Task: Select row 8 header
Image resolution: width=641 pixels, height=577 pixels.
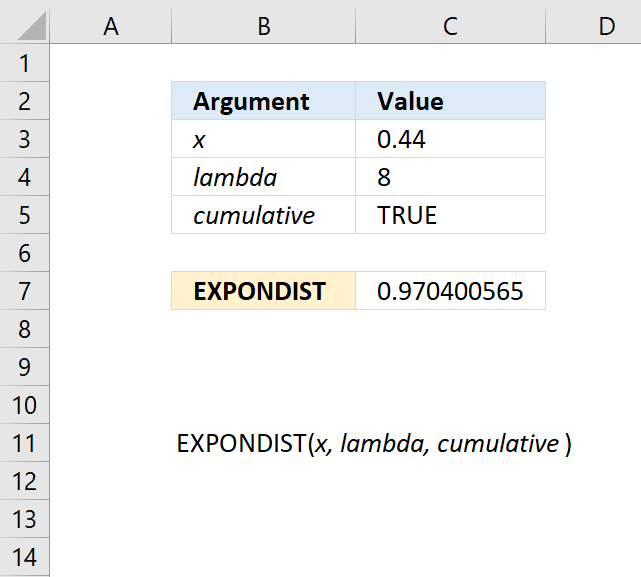Action: (x=25, y=329)
